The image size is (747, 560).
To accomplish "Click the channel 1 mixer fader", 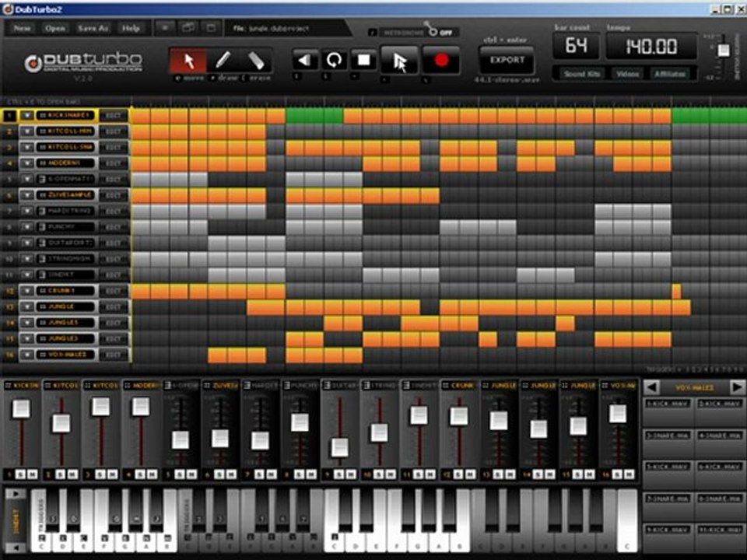I will pos(21,408).
